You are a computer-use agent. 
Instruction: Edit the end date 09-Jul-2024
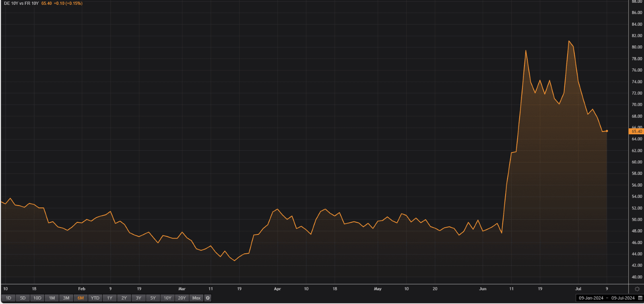[623, 298]
